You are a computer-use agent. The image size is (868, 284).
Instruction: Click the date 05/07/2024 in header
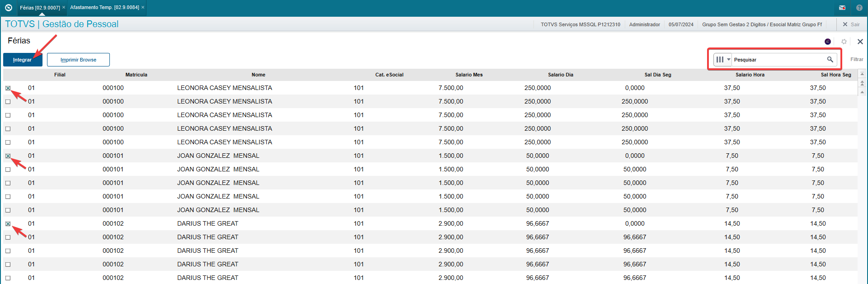point(681,24)
